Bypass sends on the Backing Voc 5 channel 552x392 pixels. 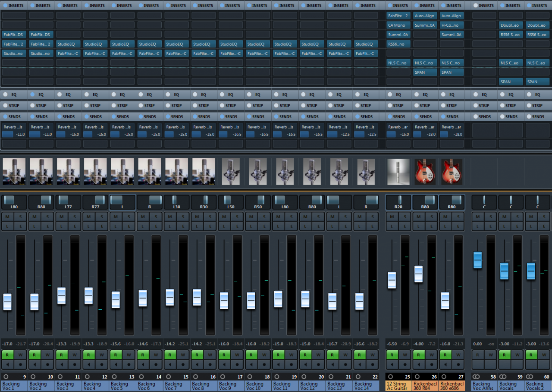(x=113, y=117)
